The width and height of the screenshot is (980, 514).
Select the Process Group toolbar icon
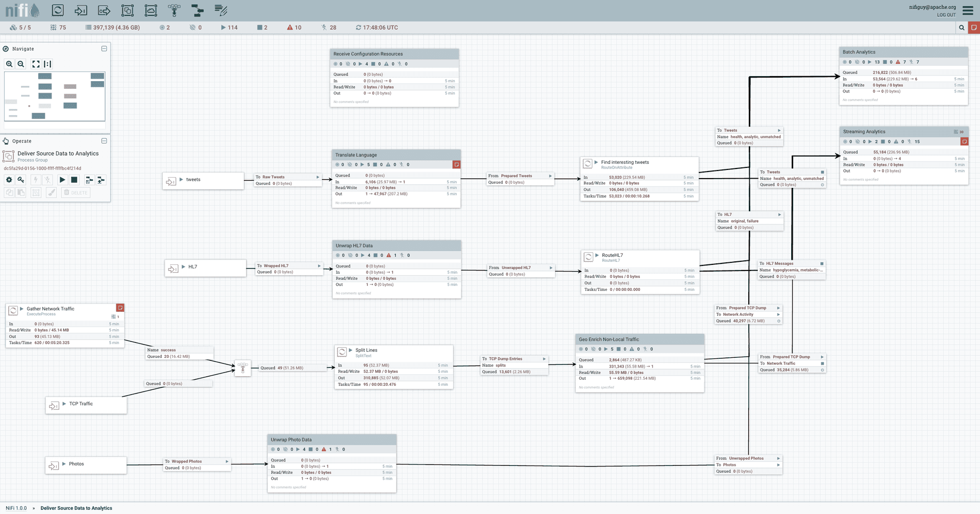pyautogui.click(x=127, y=10)
